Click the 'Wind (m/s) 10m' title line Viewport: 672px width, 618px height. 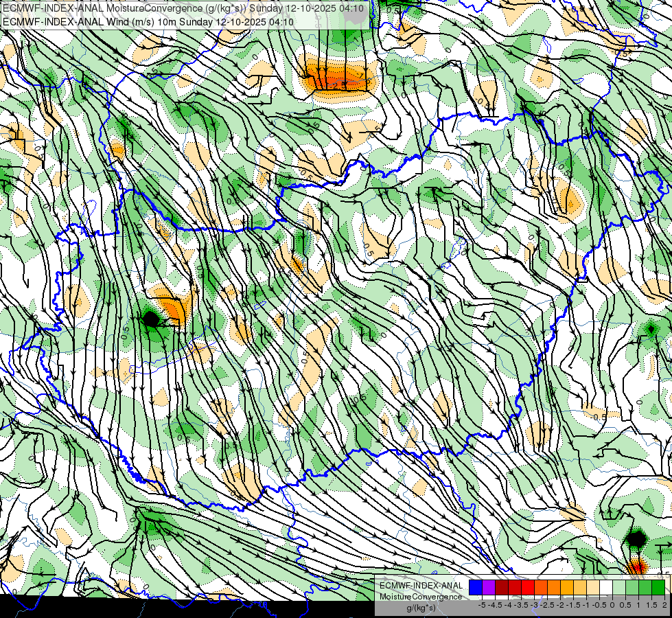point(148,21)
